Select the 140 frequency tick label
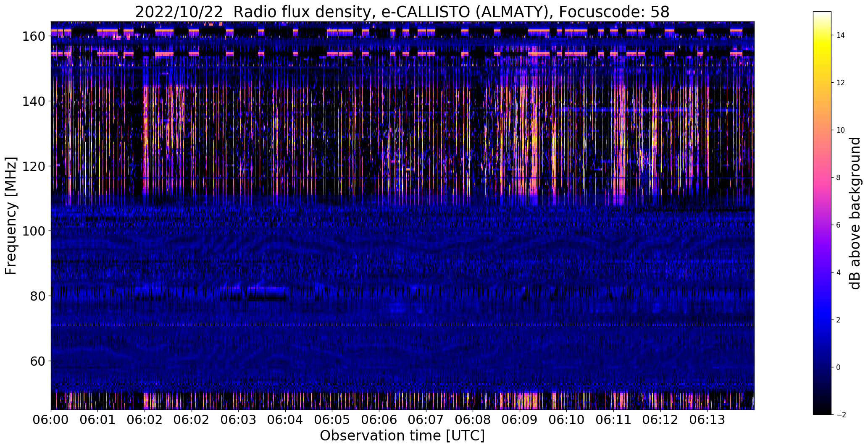This screenshot has width=868, height=448. [x=33, y=101]
